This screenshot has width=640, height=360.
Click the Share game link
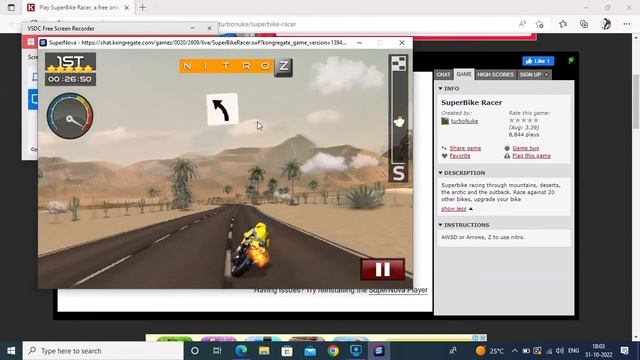pyautogui.click(x=465, y=148)
